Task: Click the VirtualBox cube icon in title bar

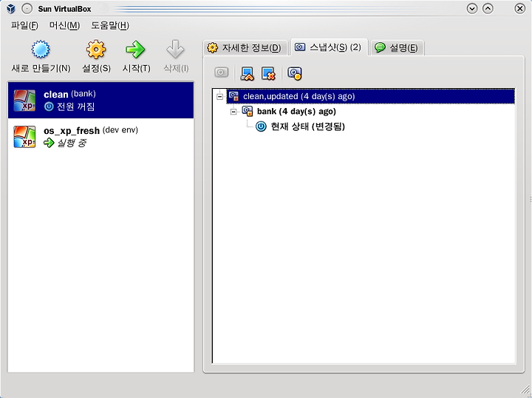Action: point(11,8)
